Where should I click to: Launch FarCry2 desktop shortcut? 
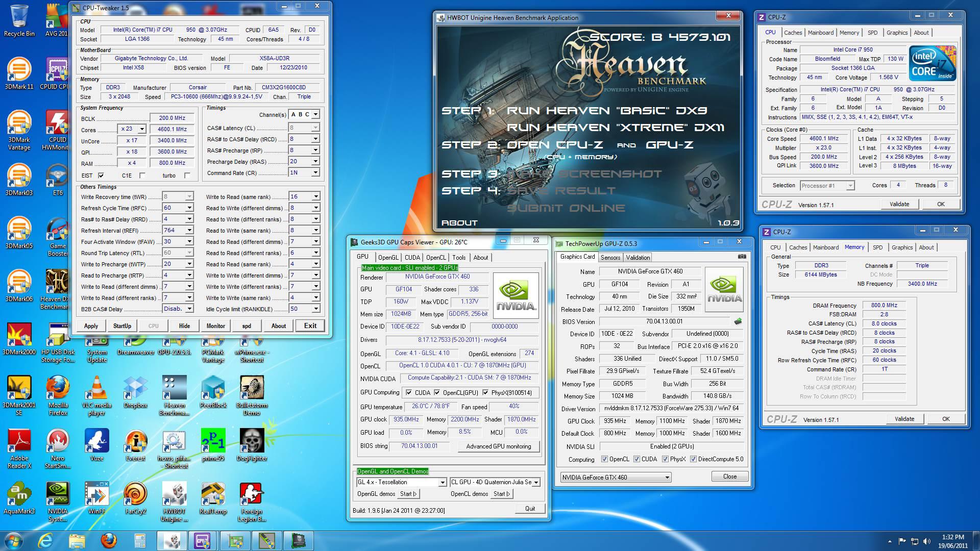pos(135,498)
